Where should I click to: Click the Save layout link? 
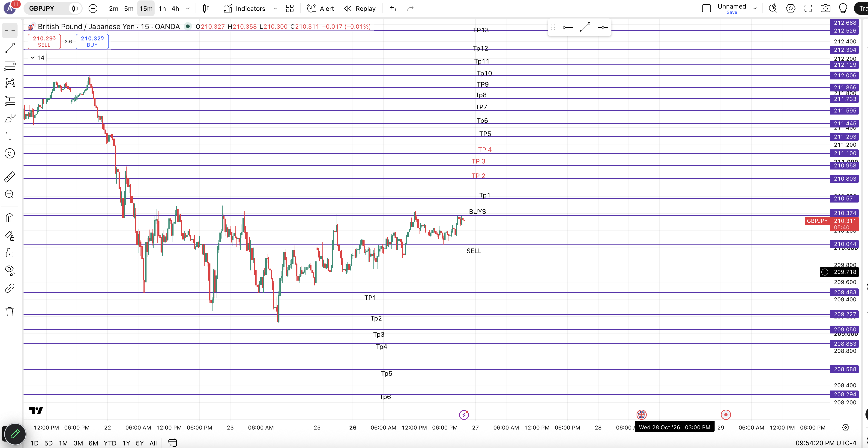pos(732,12)
